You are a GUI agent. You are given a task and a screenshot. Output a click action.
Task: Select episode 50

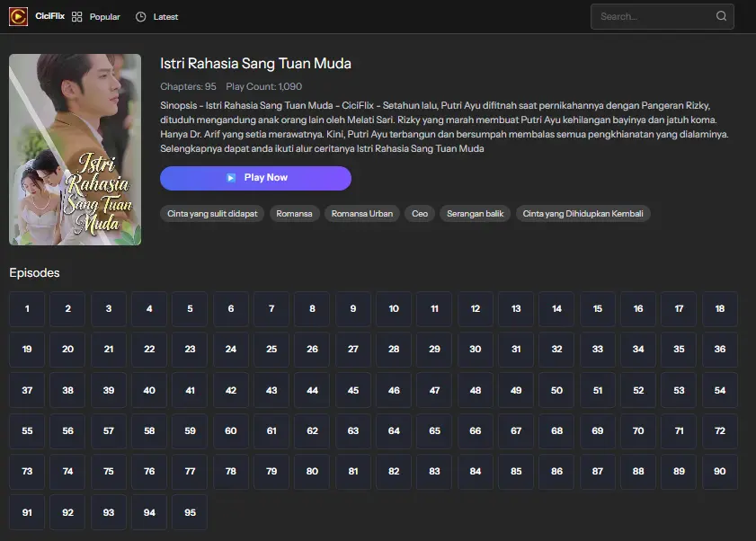(556, 391)
